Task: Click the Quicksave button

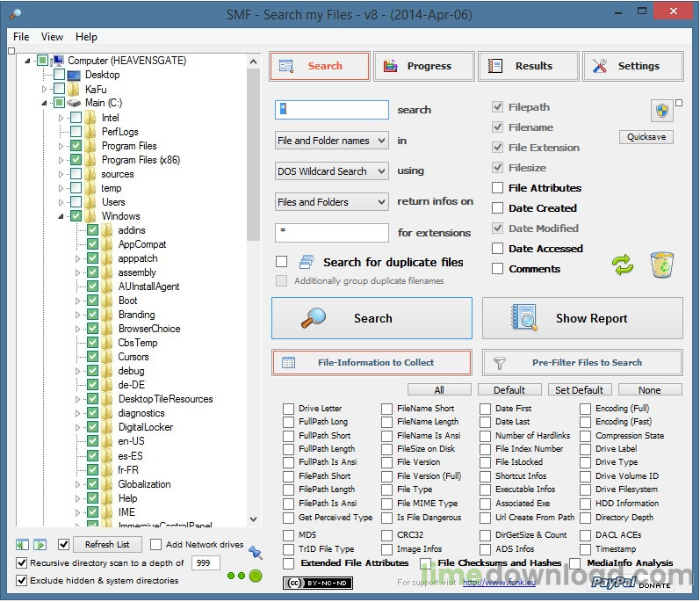Action: click(x=646, y=137)
